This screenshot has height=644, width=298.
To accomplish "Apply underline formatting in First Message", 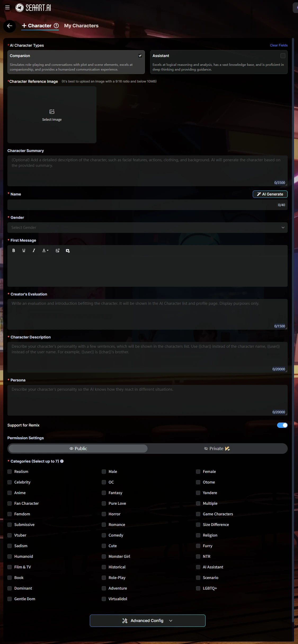I will 24,250.
